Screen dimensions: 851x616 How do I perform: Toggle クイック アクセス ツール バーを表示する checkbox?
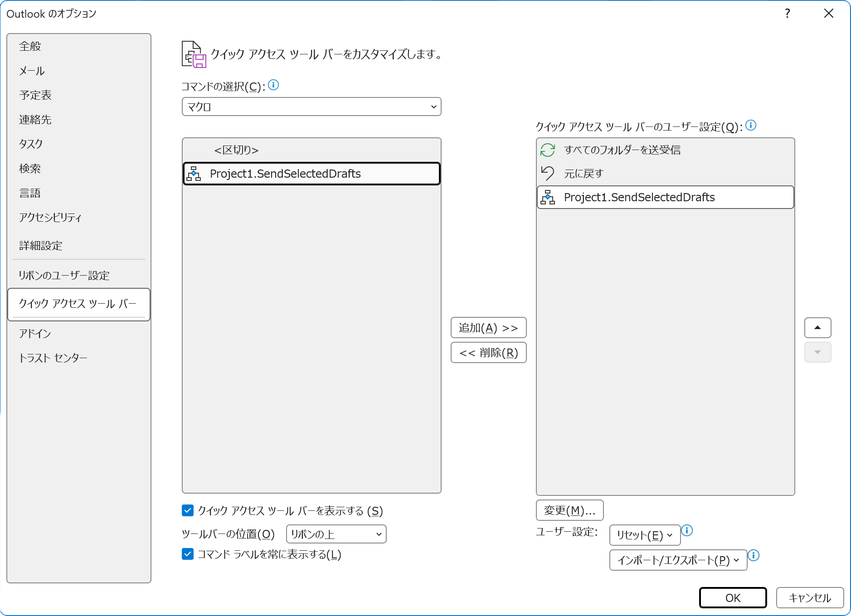[x=188, y=511]
